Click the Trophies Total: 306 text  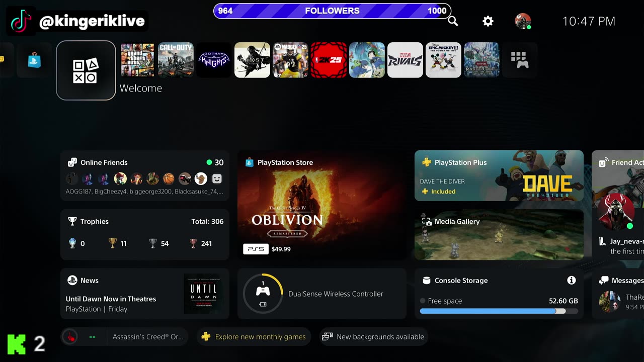coord(207,221)
